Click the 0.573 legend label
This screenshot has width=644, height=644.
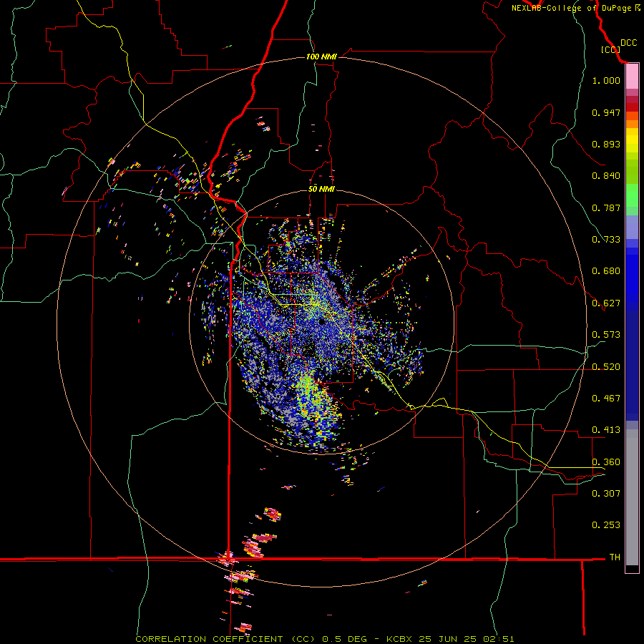point(606,335)
